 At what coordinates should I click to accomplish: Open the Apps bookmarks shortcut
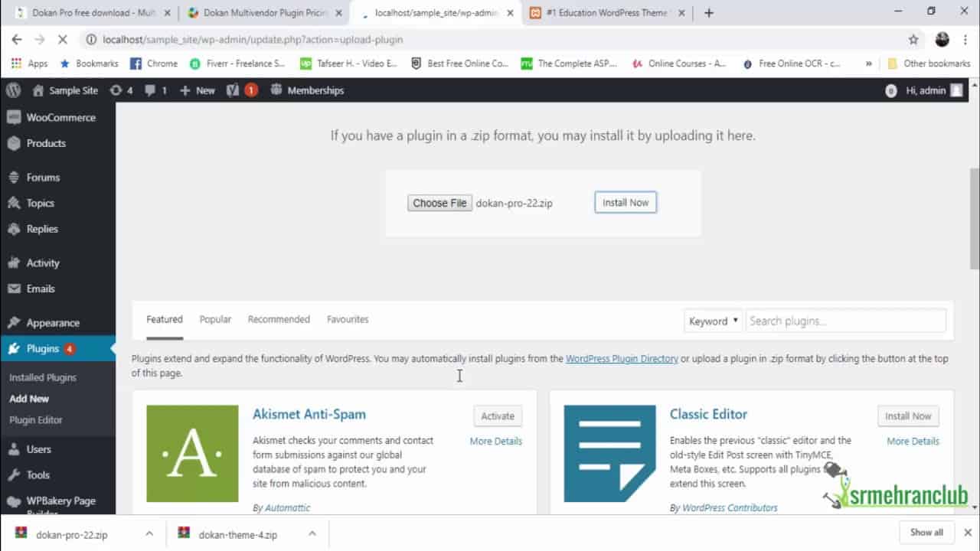point(29,64)
